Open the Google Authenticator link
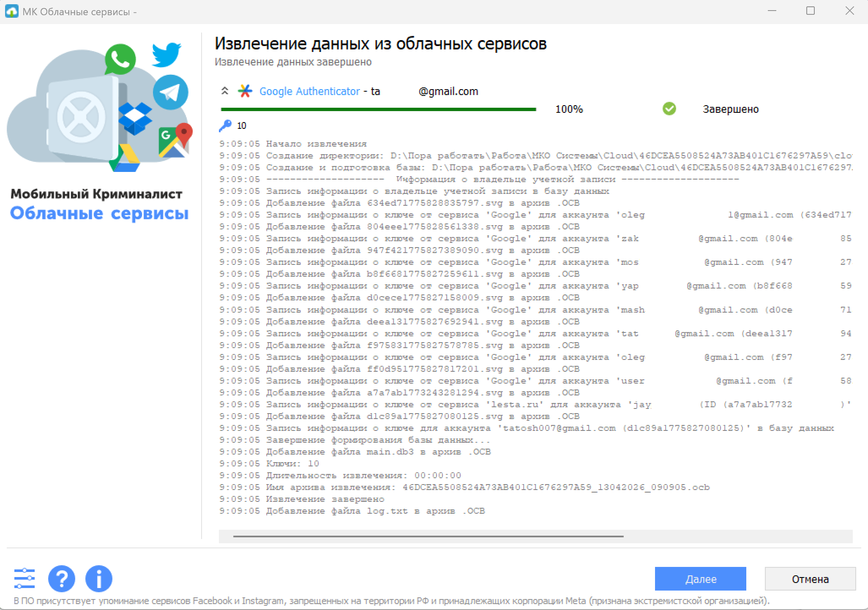Screen dimensions: 868x610 point(309,91)
